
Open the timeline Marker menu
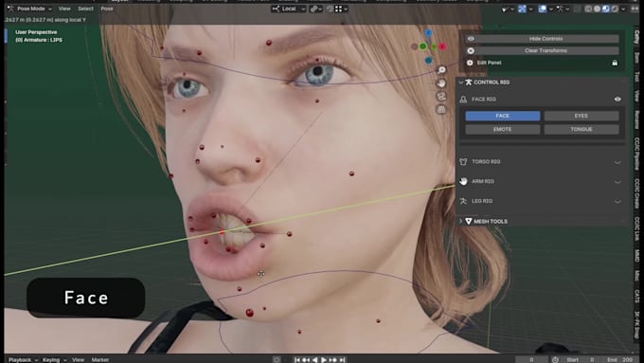(x=100, y=360)
